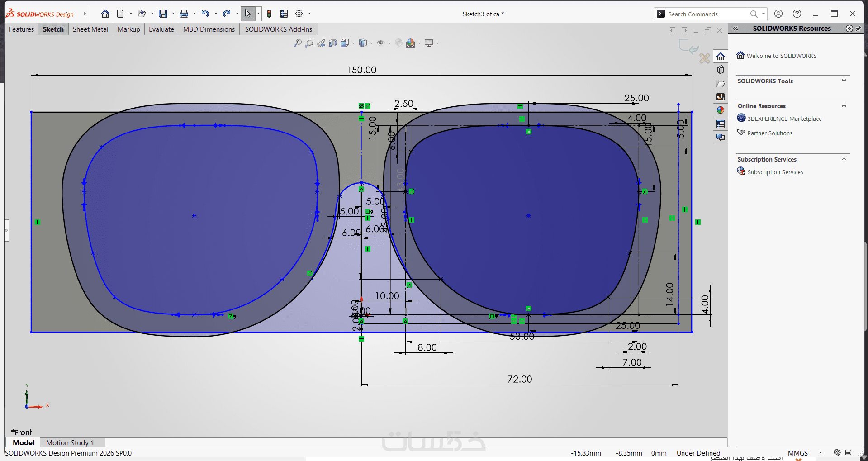Viewport: 868px width, 461px height.
Task: Toggle the Select cursor tool
Action: [x=248, y=14]
